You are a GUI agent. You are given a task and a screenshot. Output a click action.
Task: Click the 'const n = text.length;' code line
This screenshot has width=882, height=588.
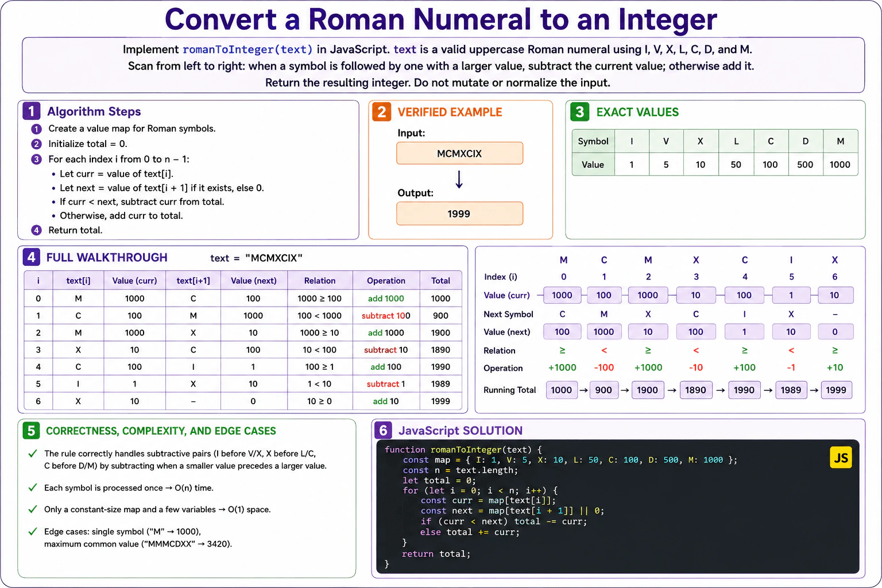pyautogui.click(x=461, y=470)
